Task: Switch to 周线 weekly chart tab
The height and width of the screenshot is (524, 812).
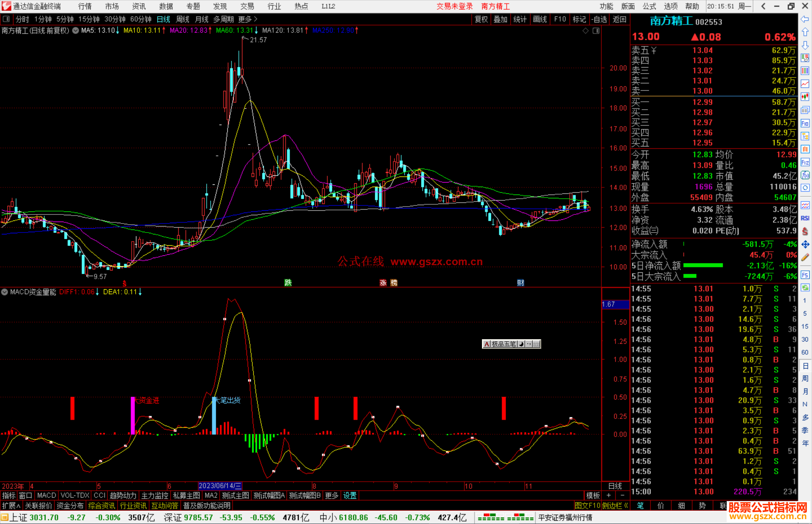Action: 183,19
